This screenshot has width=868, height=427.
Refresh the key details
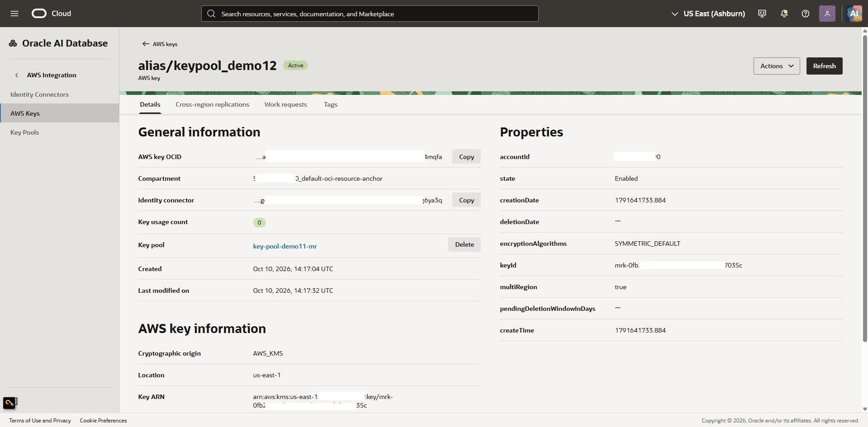click(824, 66)
